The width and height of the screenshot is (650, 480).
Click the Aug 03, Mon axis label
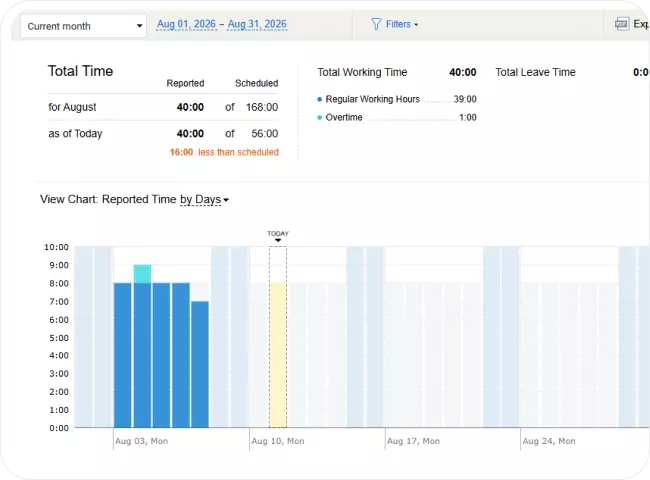[142, 441]
